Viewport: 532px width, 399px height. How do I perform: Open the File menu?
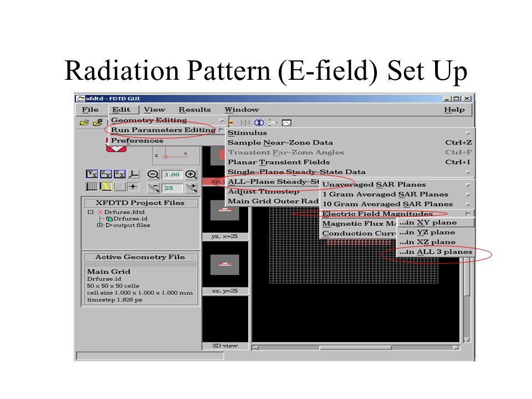tap(90, 110)
